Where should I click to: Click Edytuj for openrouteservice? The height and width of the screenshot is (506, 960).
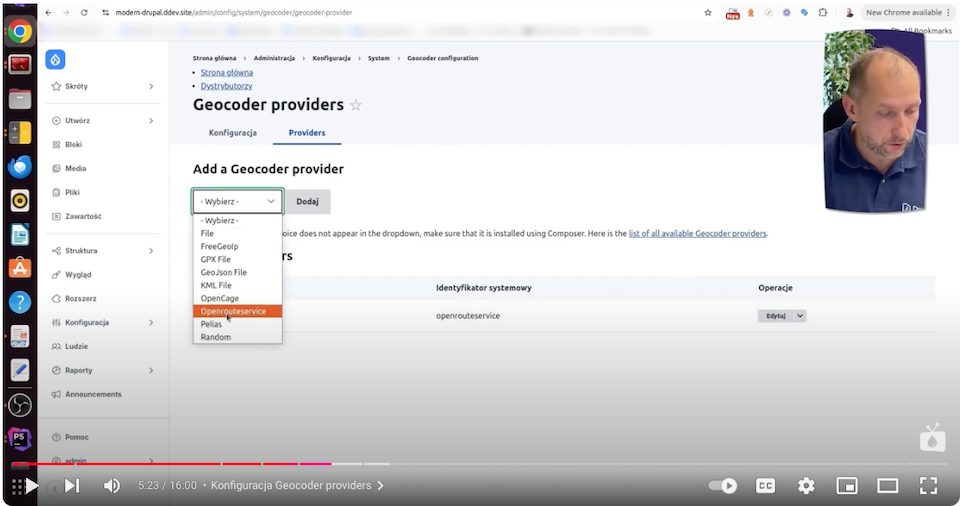[776, 315]
